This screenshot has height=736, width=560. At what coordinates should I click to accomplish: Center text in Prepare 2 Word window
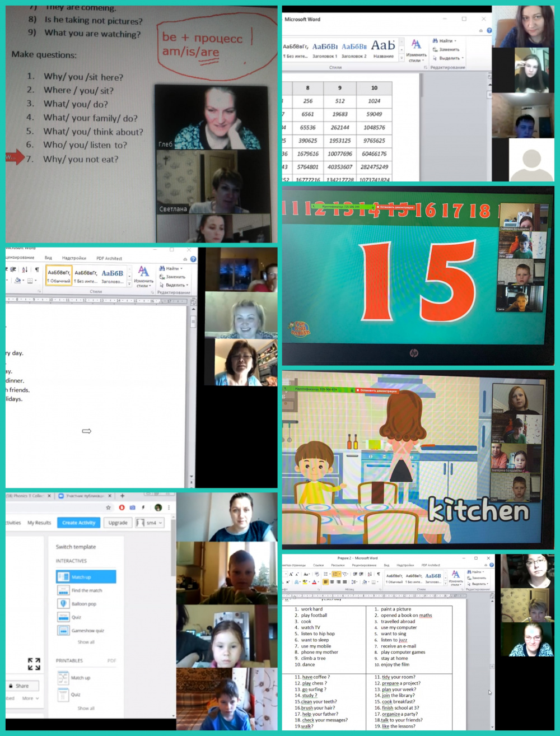pos(332,582)
